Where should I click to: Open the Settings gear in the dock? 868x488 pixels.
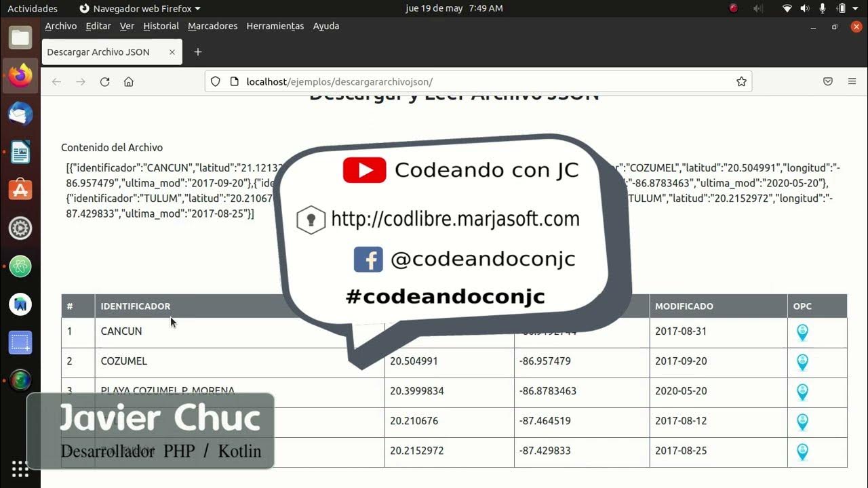(x=20, y=228)
